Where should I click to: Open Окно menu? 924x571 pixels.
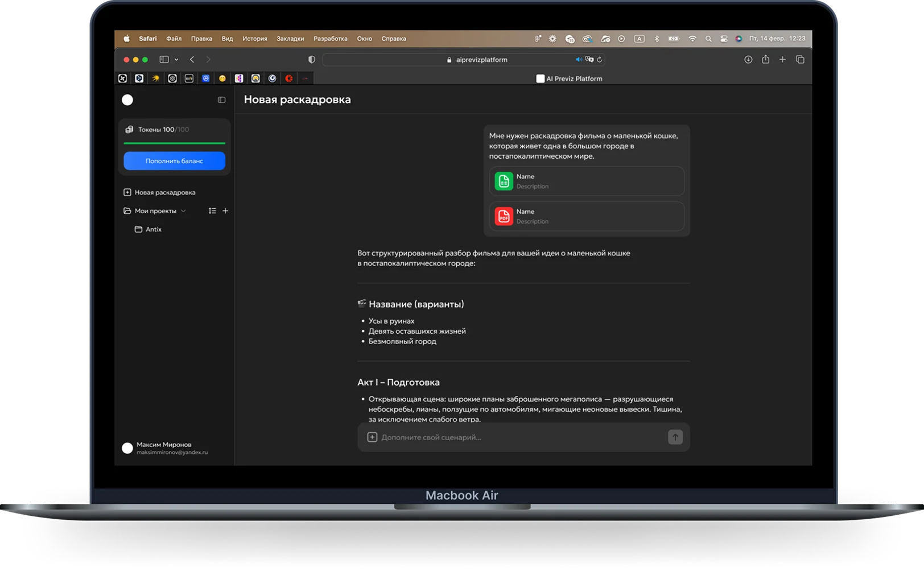[364, 39]
